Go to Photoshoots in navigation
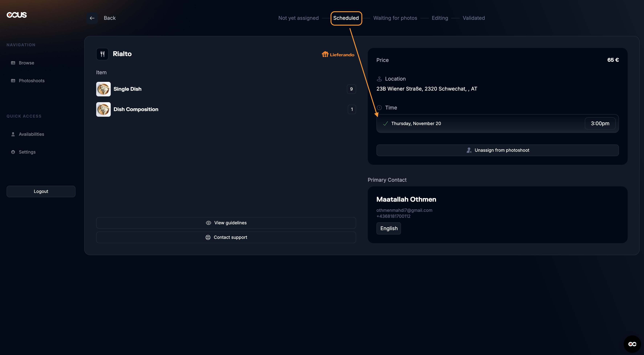 tap(32, 81)
